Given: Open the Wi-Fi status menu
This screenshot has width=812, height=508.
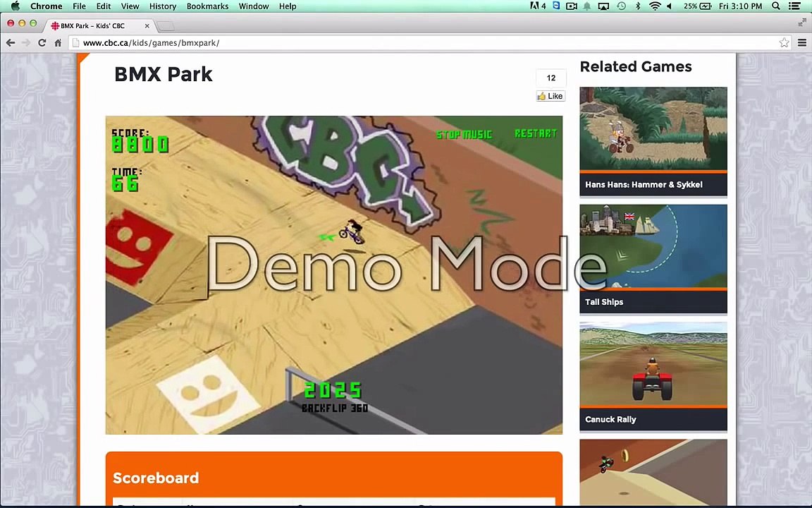Looking at the screenshot, I should click(655, 6).
